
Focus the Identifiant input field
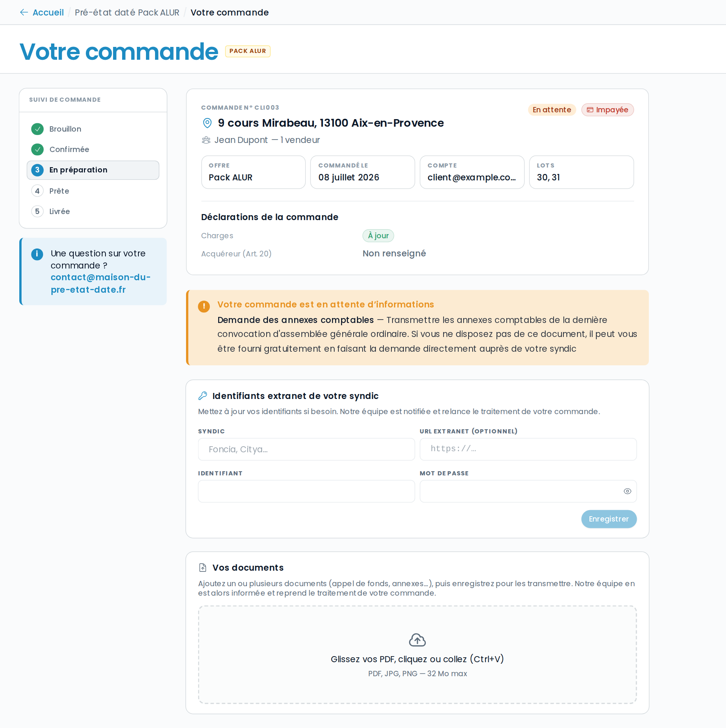click(x=306, y=491)
